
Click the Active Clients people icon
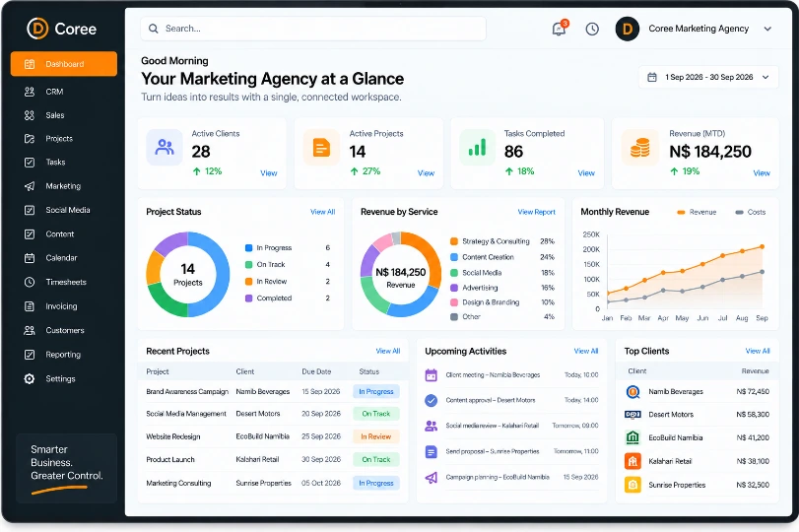point(165,147)
